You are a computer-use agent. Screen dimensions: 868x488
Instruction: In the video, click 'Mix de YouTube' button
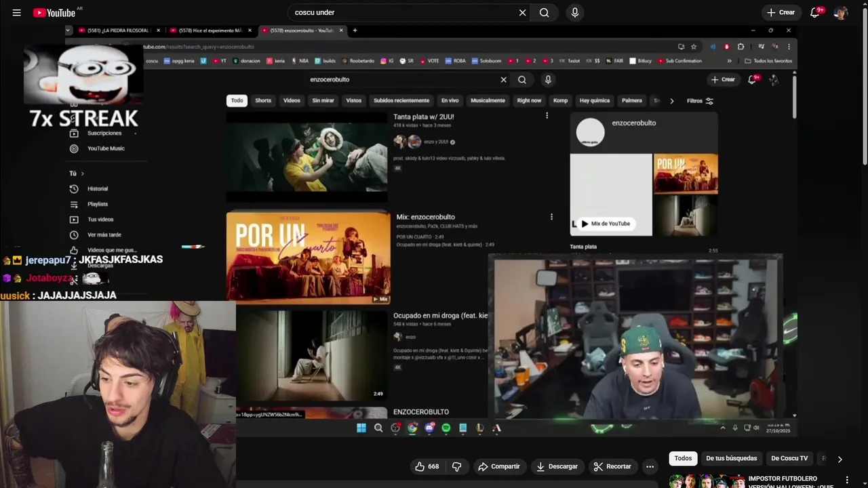tap(606, 224)
